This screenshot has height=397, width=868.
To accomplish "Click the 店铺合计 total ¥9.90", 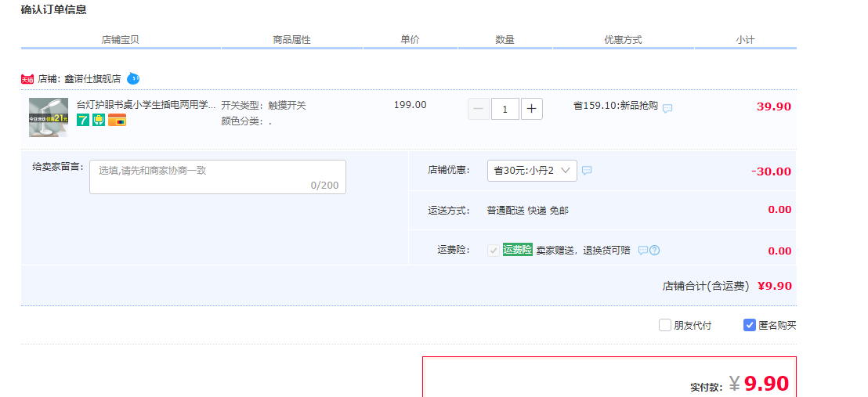I will [x=775, y=287].
